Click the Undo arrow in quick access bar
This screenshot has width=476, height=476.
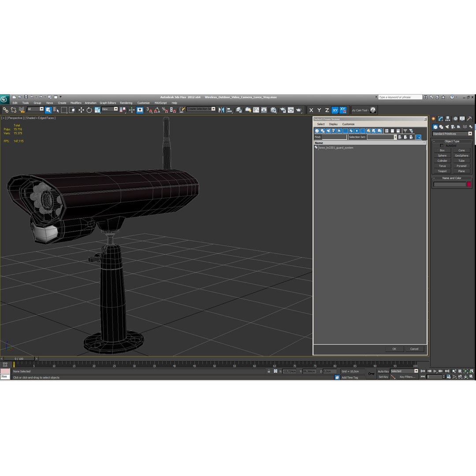pyautogui.click(x=32, y=97)
